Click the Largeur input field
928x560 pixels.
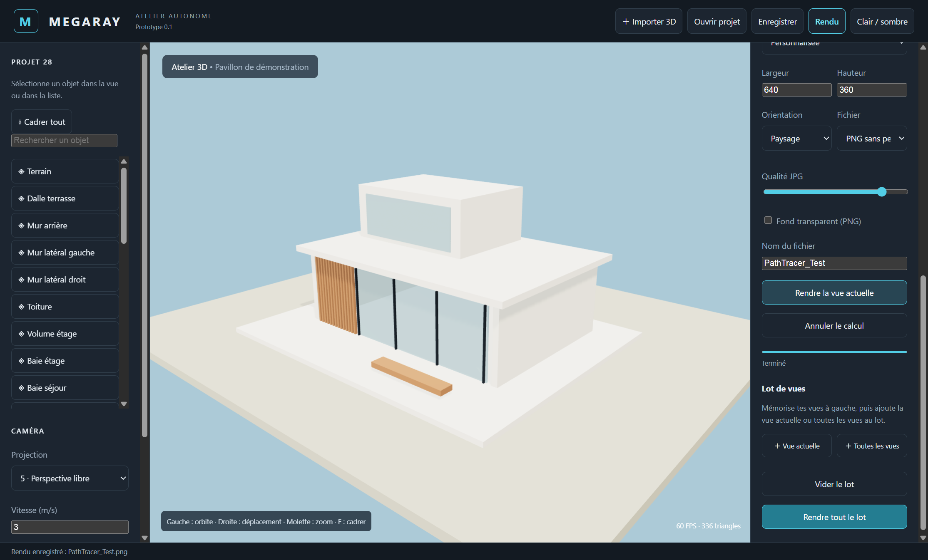(796, 90)
